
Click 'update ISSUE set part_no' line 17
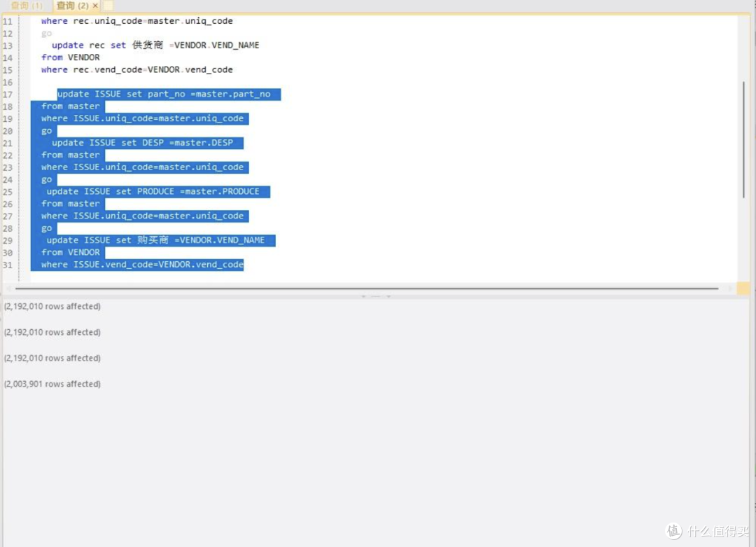click(164, 94)
